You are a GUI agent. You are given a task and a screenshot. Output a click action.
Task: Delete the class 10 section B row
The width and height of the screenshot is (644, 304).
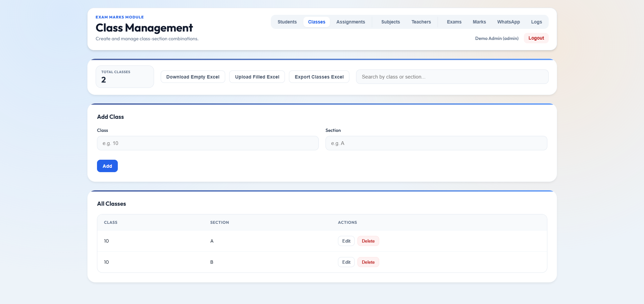click(x=368, y=262)
